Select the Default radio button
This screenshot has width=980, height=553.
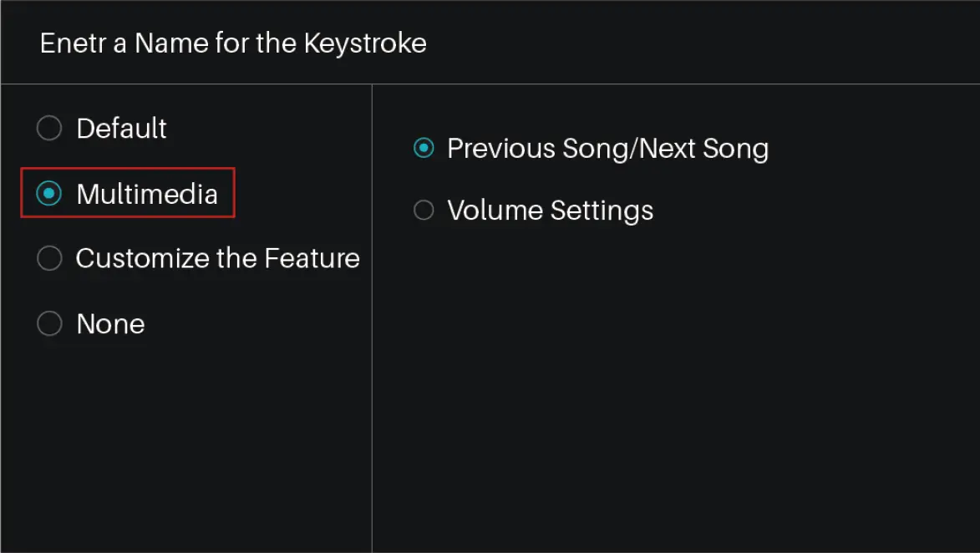coord(49,129)
